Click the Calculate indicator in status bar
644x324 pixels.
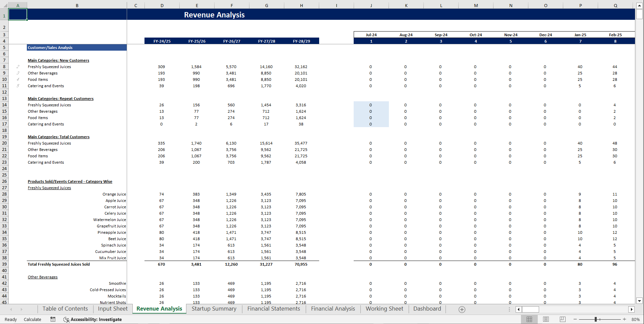(32, 319)
